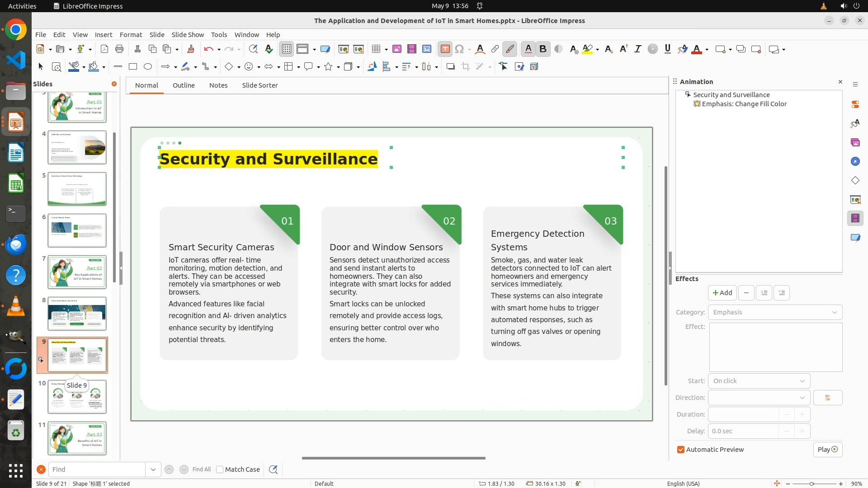Select the Ellipse drawing tool

[147, 67]
